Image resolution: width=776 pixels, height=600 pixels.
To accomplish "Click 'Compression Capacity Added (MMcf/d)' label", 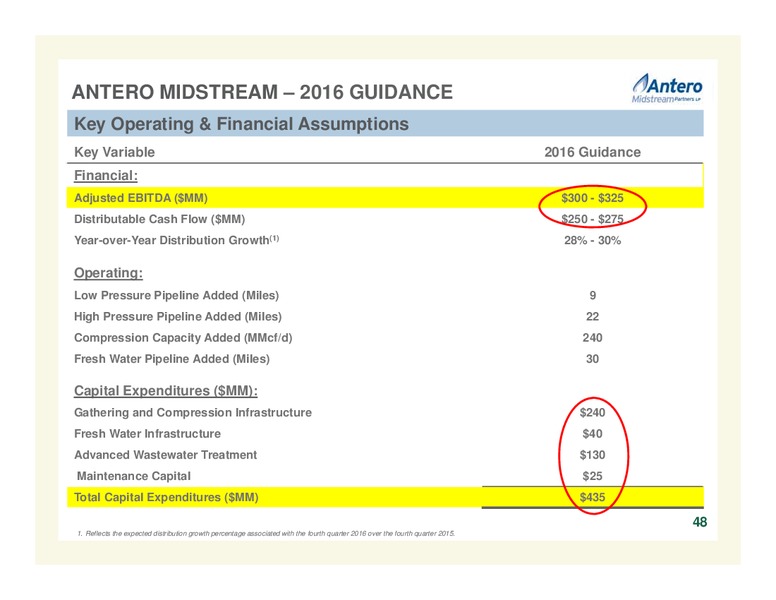I will (183, 338).
